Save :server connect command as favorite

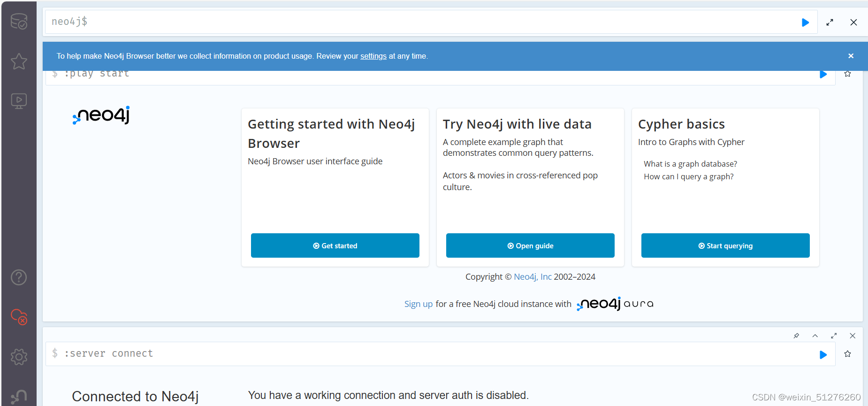[x=847, y=354]
